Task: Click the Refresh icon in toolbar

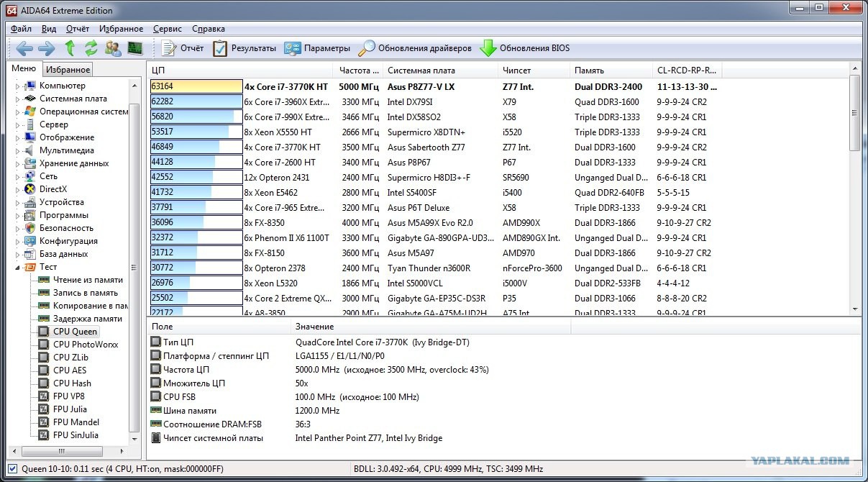Action: point(91,48)
